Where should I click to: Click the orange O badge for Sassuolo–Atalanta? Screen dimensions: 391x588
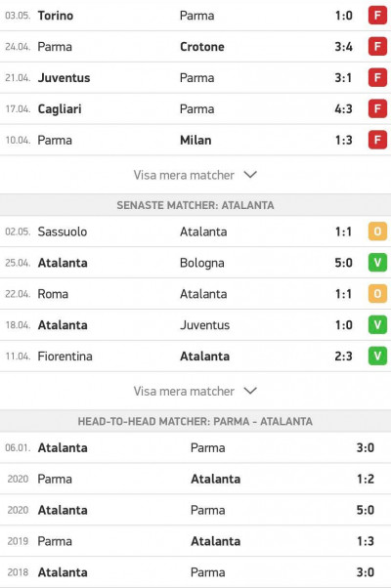377,231
